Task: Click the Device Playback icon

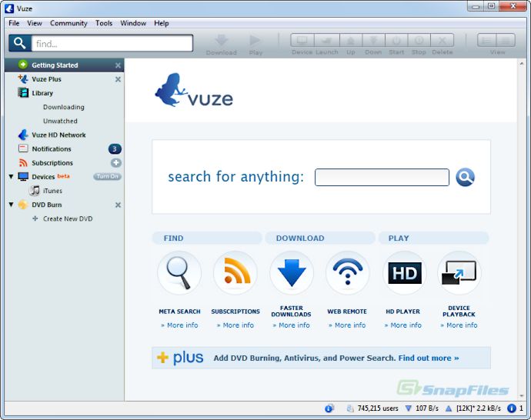Action: tap(459, 273)
